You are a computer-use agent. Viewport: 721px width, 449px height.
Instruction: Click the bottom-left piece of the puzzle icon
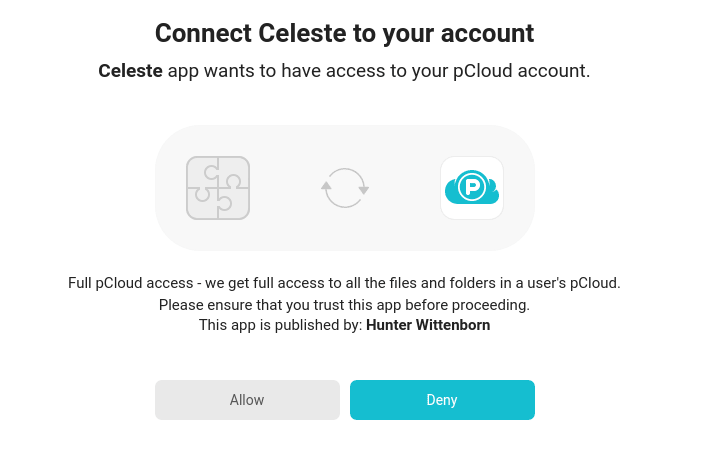(202, 204)
